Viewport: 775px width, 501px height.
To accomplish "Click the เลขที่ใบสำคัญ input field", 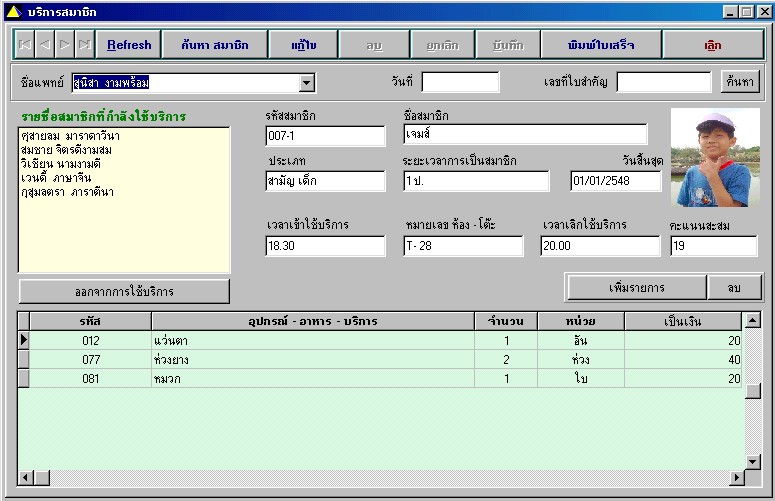I will pyautogui.click(x=663, y=82).
